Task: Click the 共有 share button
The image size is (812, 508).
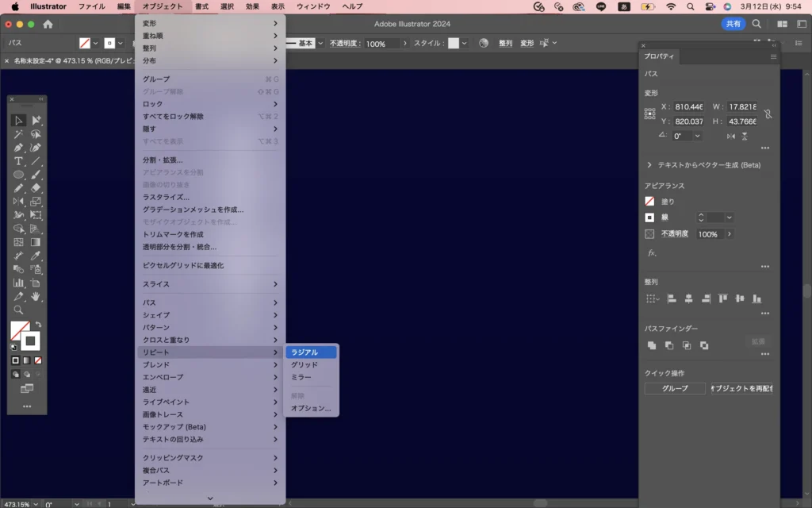Action: coord(733,24)
